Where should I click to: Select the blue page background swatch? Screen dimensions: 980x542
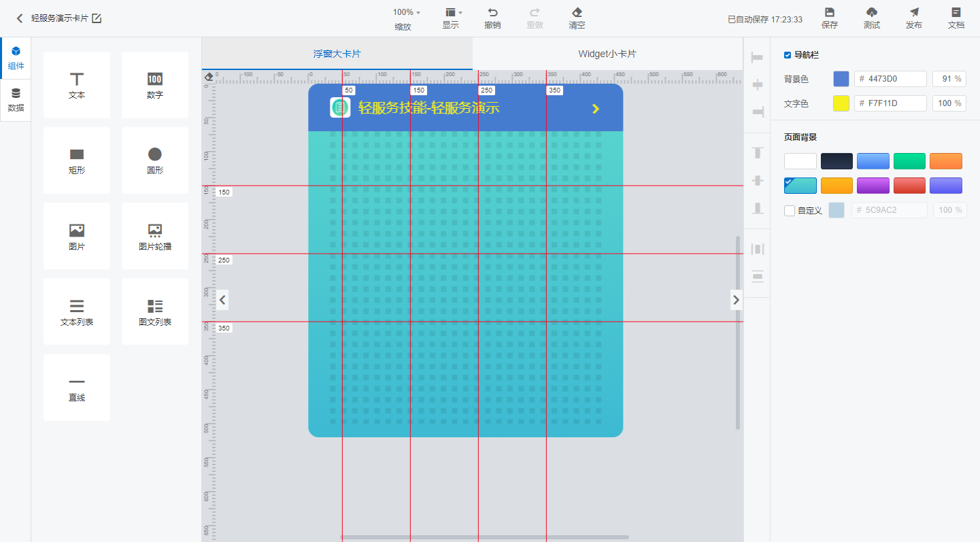click(873, 161)
